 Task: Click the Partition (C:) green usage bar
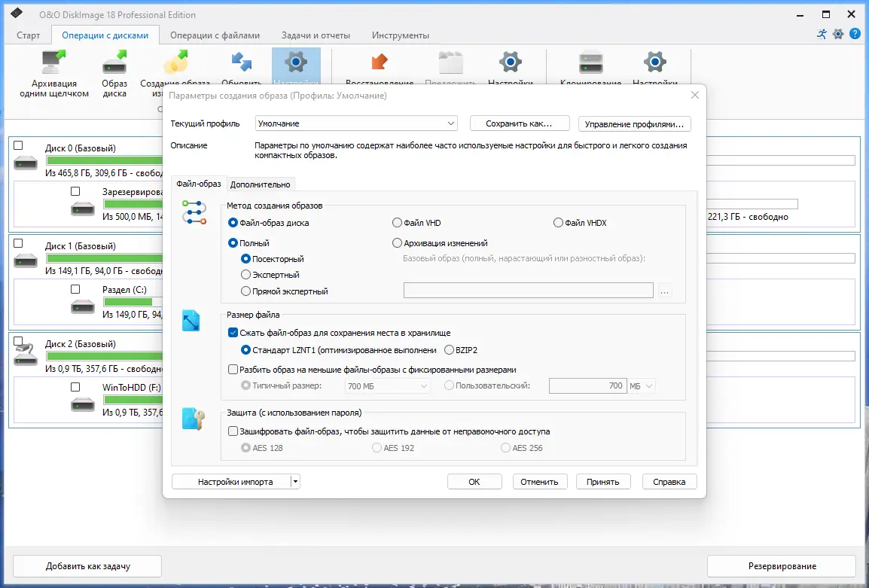[128, 302]
